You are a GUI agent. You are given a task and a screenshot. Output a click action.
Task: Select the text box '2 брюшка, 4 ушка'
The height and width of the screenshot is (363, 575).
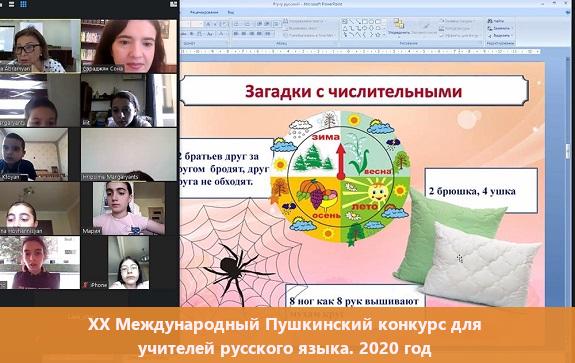(x=481, y=191)
